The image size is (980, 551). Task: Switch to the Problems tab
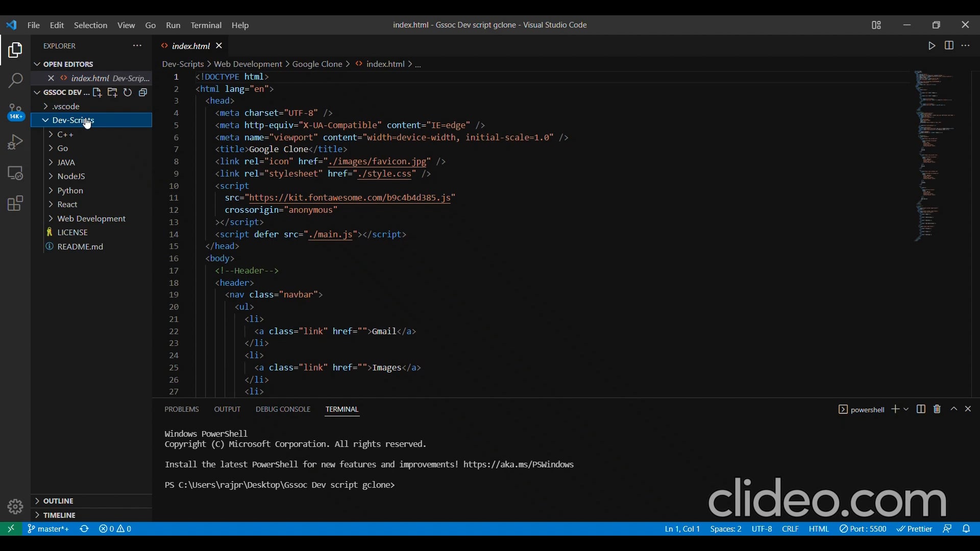(x=182, y=409)
